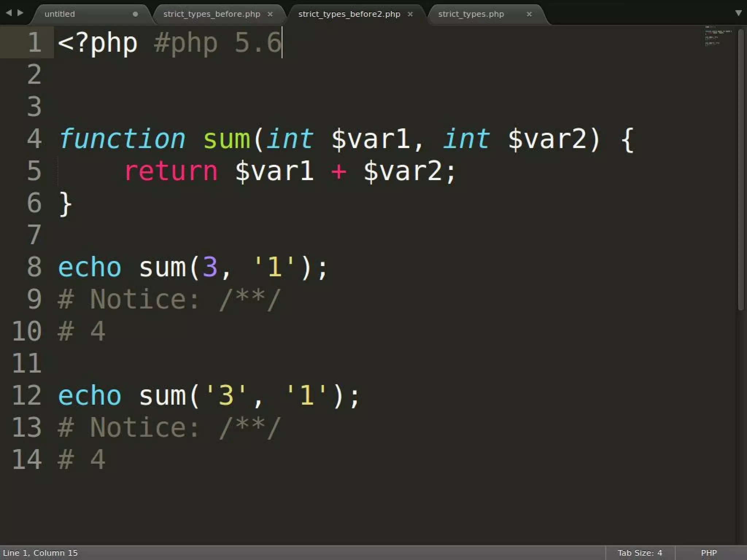Open the tab list dropdown arrow
This screenshot has height=560, width=747.
pos(738,13)
